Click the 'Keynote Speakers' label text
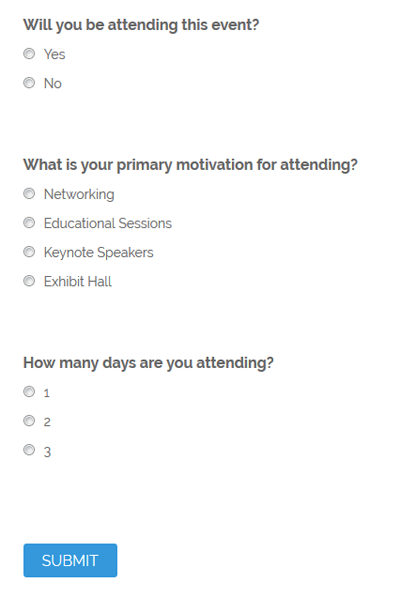The height and width of the screenshot is (598, 400). 98,252
